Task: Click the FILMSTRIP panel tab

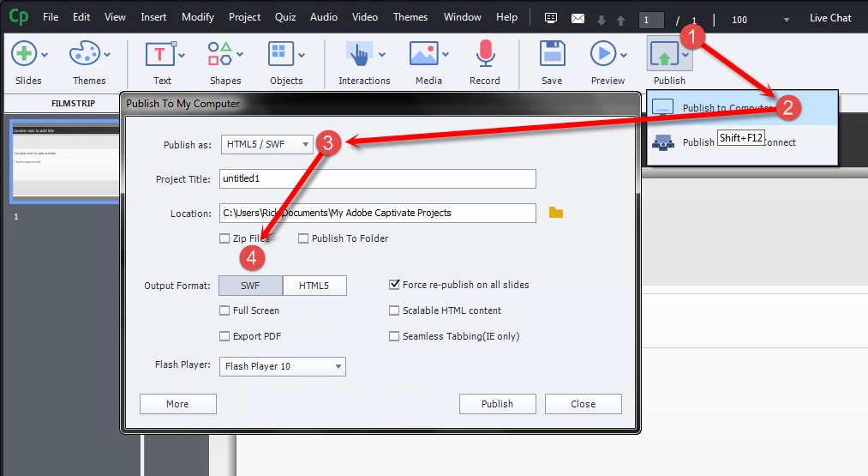Action: tap(73, 103)
